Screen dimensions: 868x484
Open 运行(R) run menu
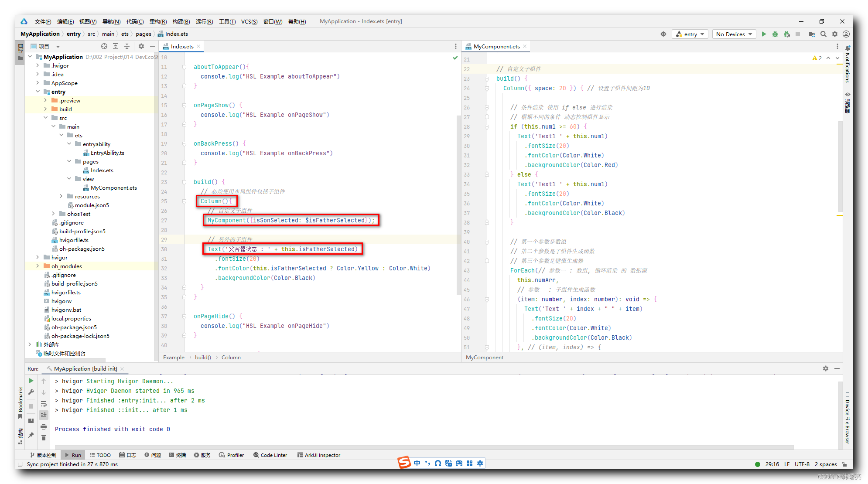point(203,22)
